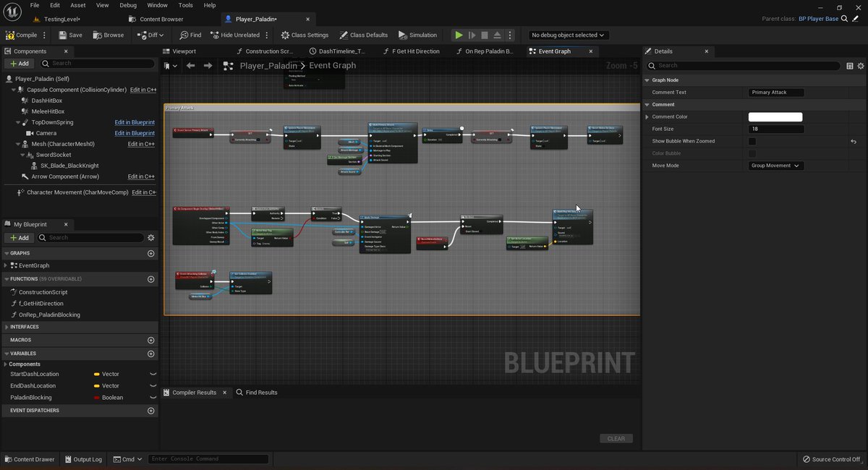Image resolution: width=868 pixels, height=470 pixels.
Task: Open the debug object selector dropdown
Action: 569,35
